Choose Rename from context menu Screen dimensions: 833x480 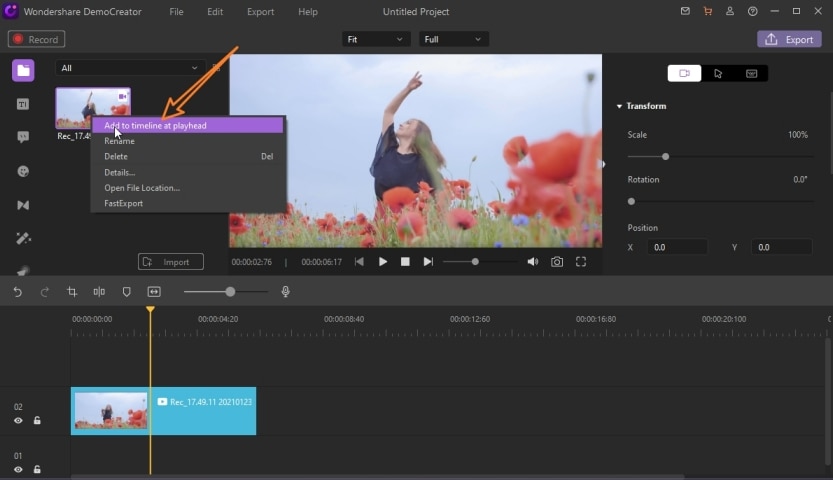point(188,141)
